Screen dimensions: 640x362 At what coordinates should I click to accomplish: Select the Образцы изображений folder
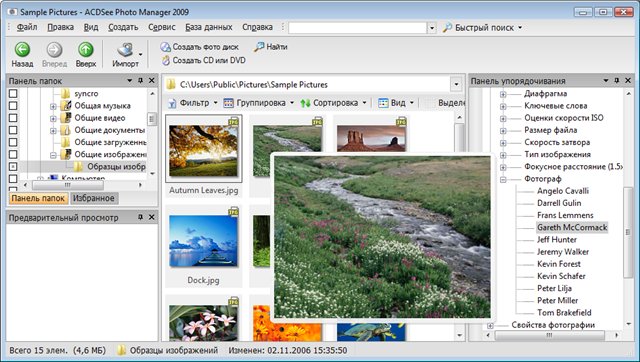click(116, 167)
